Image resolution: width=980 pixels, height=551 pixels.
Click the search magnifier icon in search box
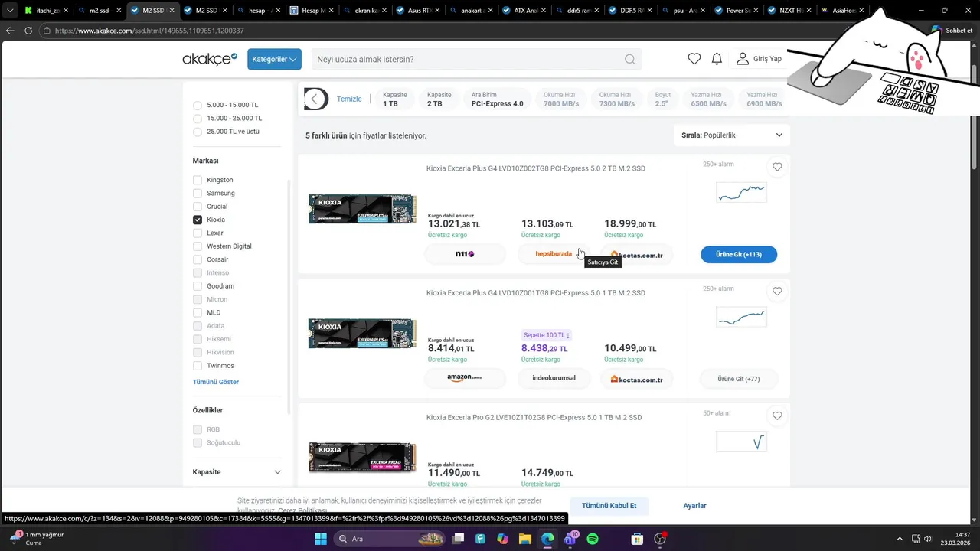[x=629, y=59]
